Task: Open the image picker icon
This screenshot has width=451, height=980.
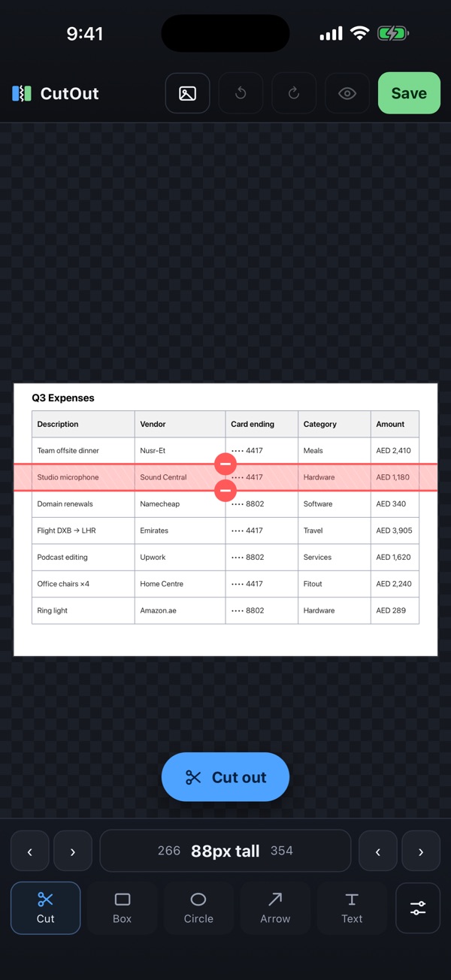Action: (x=187, y=93)
